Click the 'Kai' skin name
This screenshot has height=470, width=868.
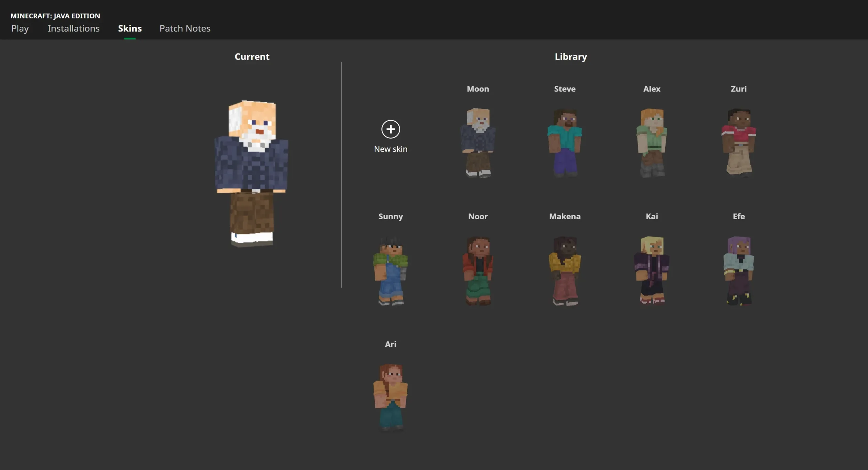[x=652, y=216]
